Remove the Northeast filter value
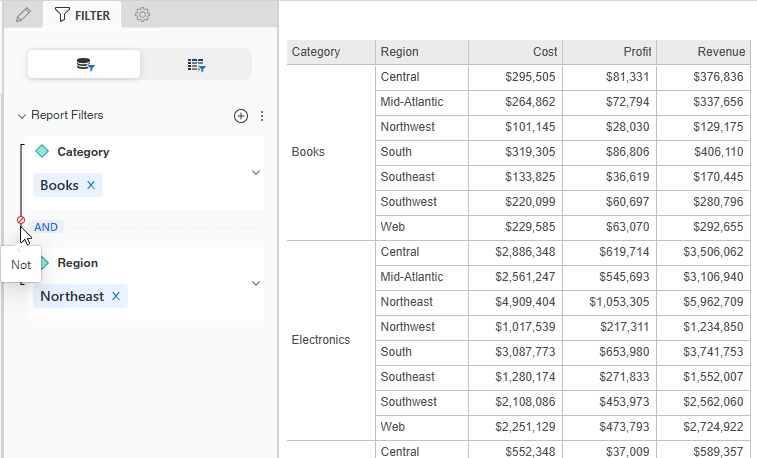The width and height of the screenshot is (757, 458). [116, 297]
